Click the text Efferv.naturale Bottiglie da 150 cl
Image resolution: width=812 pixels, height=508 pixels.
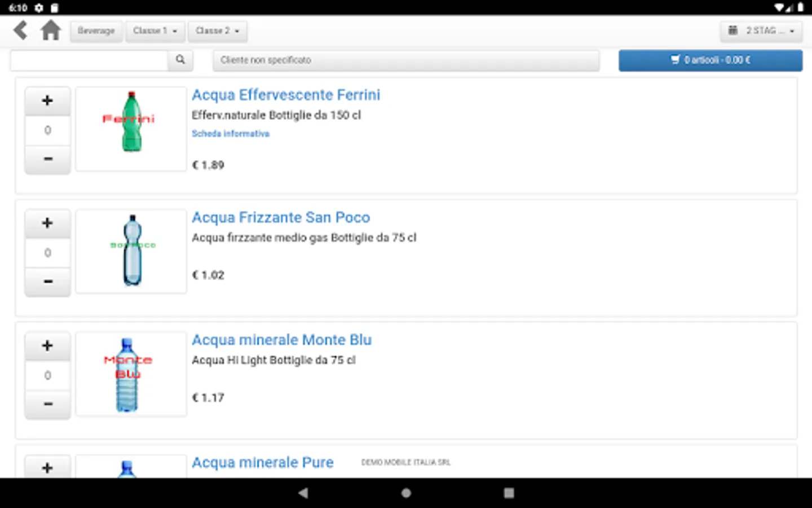point(276,115)
